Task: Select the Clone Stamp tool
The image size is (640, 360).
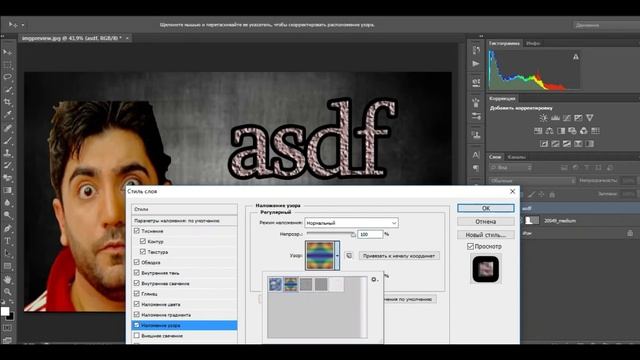Action: pos(7,153)
